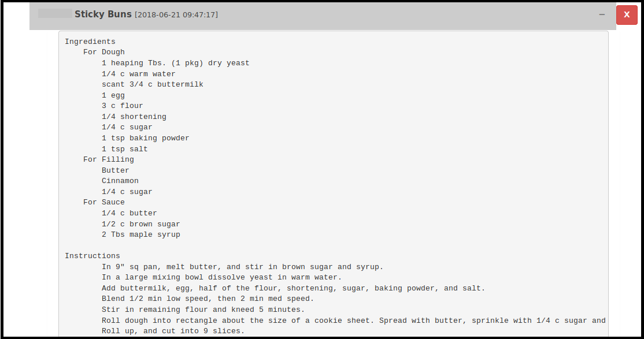Click the maple syrup ingredient line
The width and height of the screenshot is (644, 339).
(140, 234)
